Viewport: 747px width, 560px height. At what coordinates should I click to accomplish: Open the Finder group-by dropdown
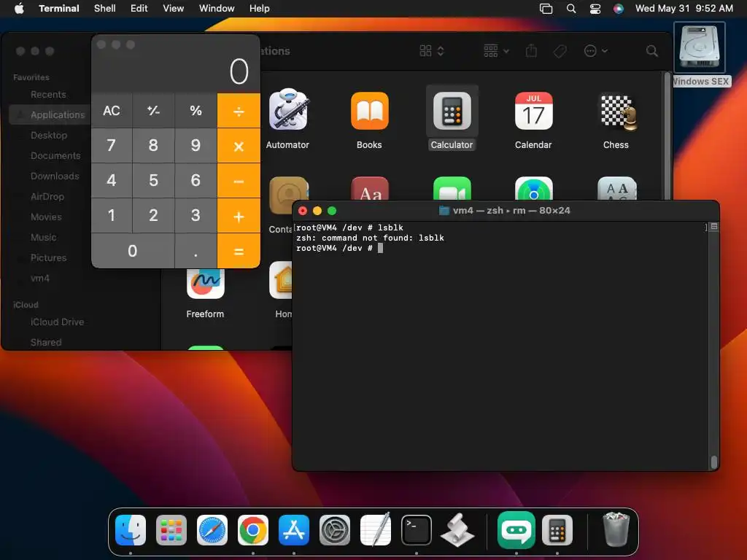click(496, 51)
